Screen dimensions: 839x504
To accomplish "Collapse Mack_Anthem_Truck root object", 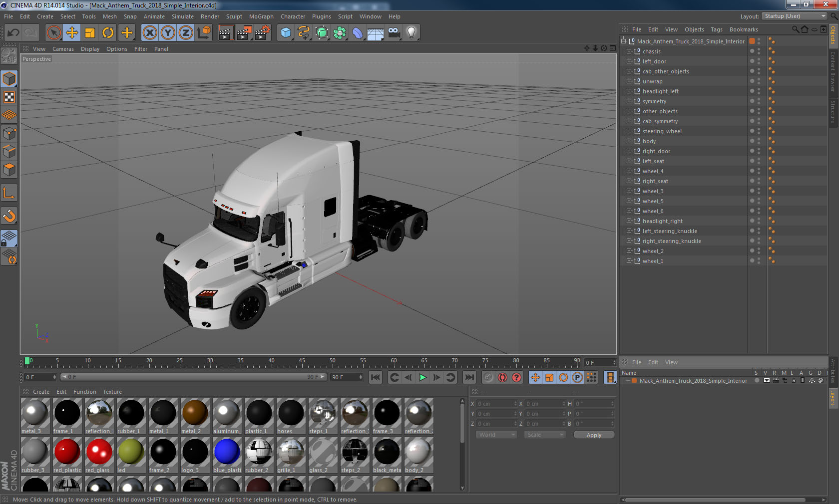I will pyautogui.click(x=624, y=41).
